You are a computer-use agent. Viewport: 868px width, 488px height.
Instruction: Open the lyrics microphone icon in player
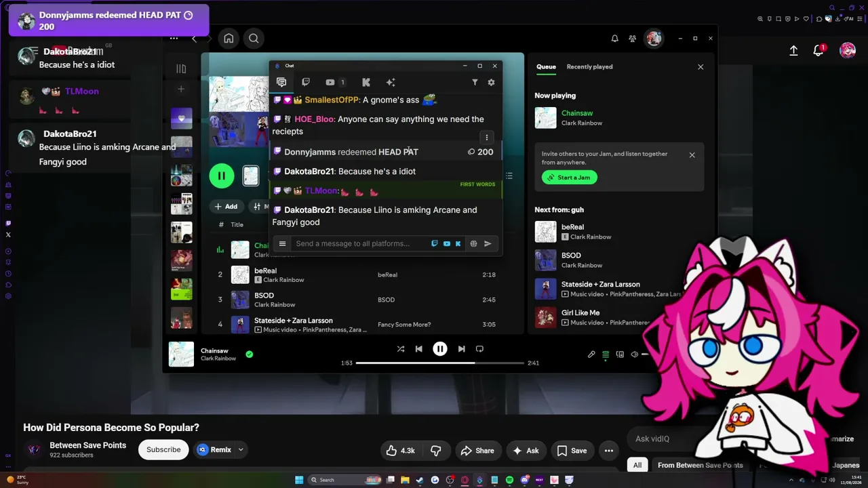pos(591,354)
